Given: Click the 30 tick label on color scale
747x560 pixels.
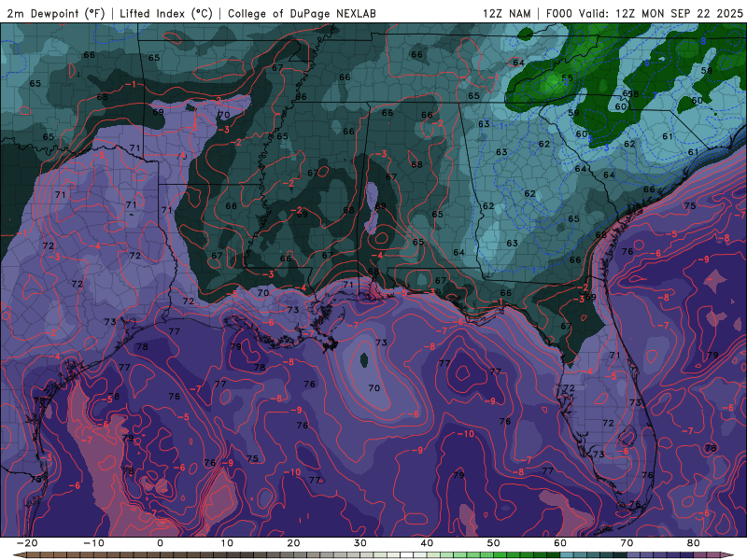Looking at the screenshot, I should pos(360,543).
